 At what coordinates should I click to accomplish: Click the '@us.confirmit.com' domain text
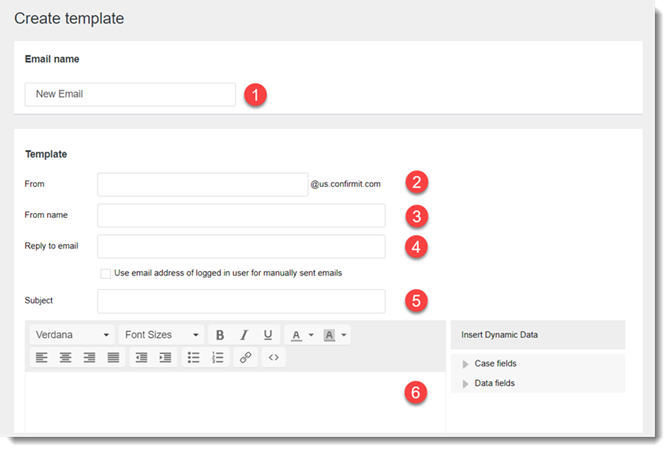coord(345,184)
